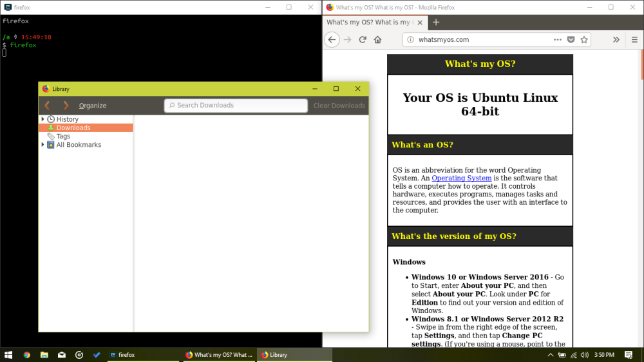Launch Chrome from the taskbar

click(26, 355)
